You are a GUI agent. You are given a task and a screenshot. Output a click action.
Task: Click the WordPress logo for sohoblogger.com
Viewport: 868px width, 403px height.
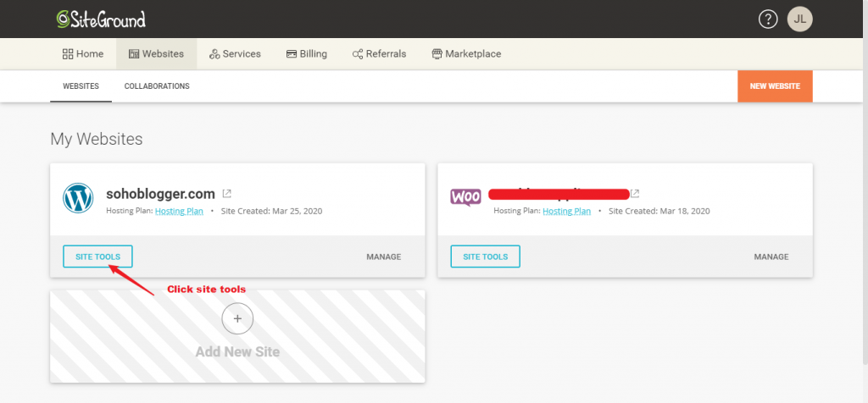coord(78,198)
